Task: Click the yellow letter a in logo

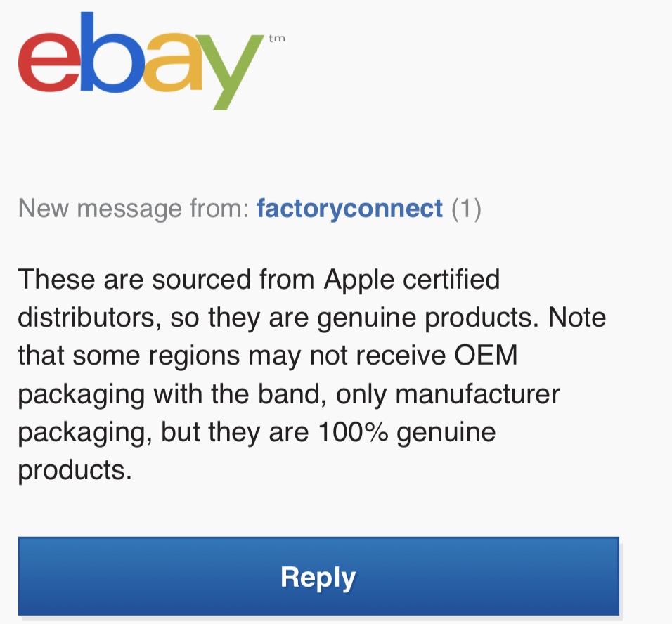Action: click(172, 63)
